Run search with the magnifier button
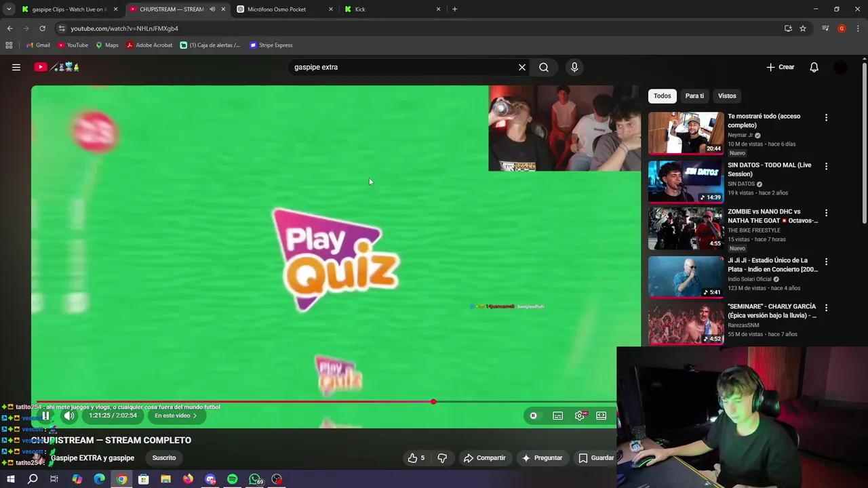 (544, 67)
